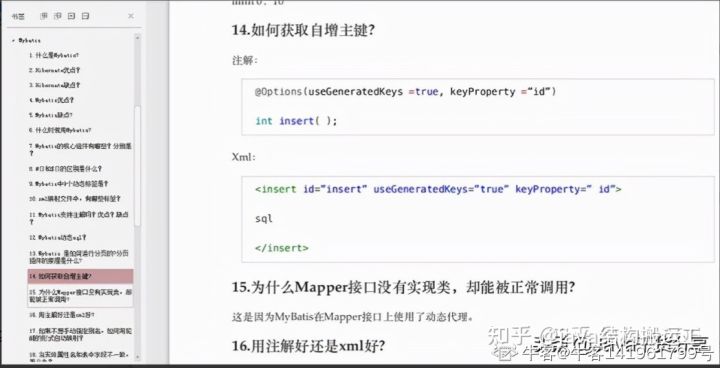Select the Mybatis root bookmark
The height and width of the screenshot is (368, 720).
click(x=29, y=40)
